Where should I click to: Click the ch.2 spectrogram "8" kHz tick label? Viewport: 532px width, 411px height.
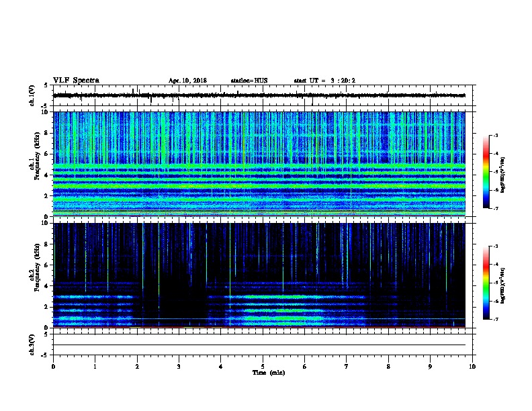click(46, 244)
